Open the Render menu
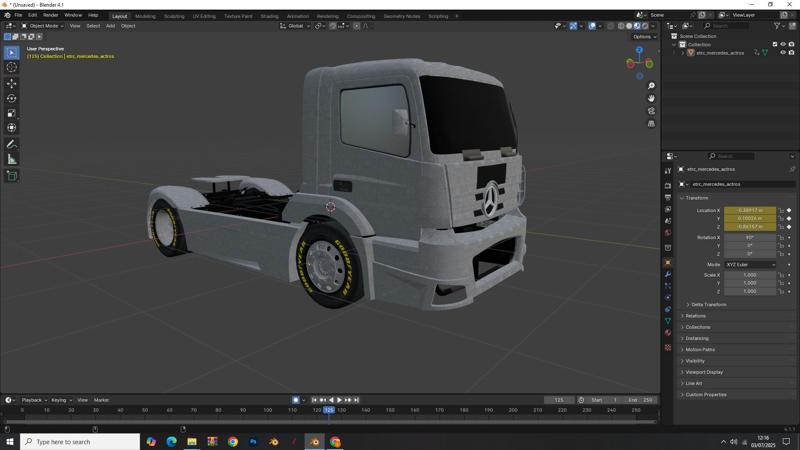 51,15
